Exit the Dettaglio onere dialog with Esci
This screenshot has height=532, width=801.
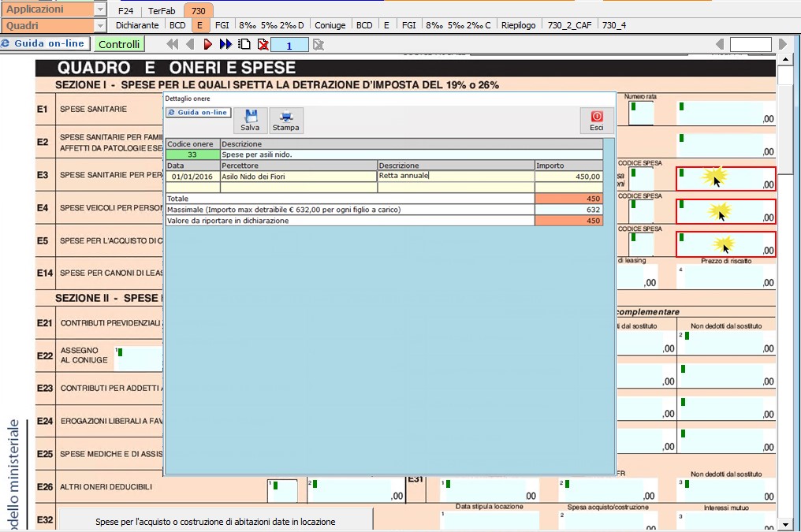pyautogui.click(x=597, y=121)
